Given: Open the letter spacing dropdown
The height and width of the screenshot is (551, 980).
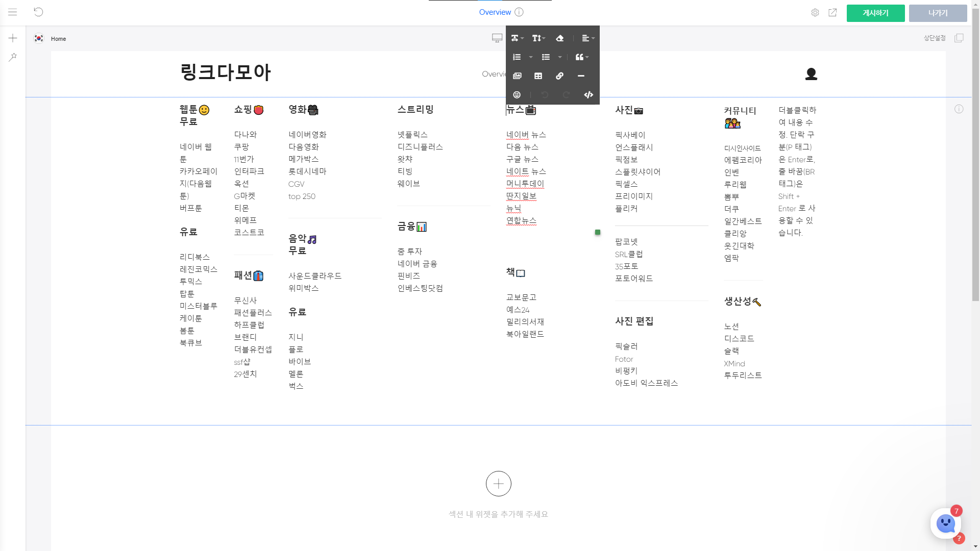Looking at the screenshot, I should (517, 38).
